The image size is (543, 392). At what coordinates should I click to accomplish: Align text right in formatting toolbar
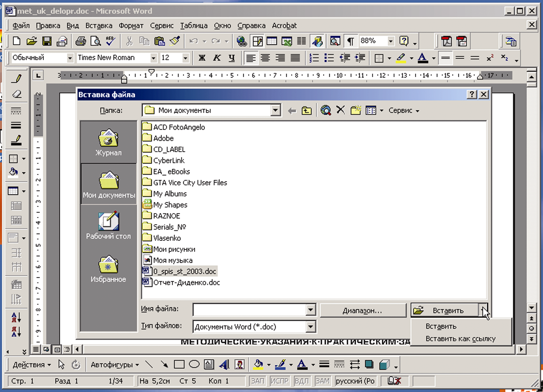(x=280, y=58)
